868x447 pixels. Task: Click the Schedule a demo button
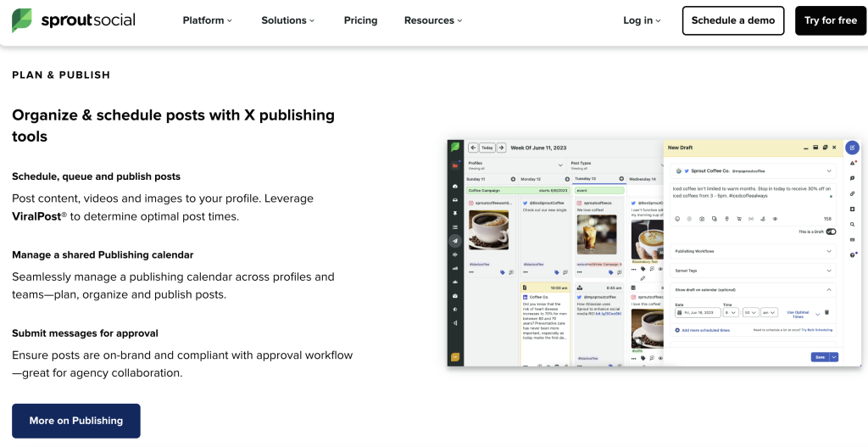pos(733,20)
